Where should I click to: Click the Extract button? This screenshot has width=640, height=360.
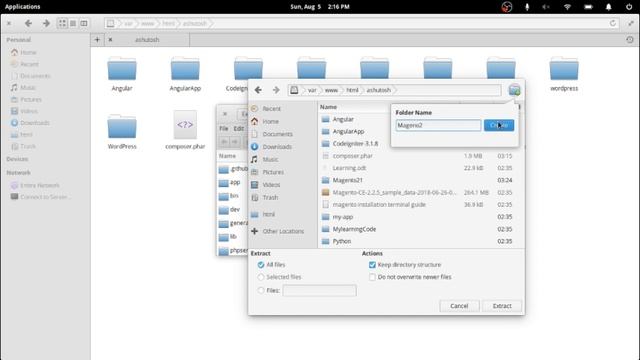(x=502, y=306)
